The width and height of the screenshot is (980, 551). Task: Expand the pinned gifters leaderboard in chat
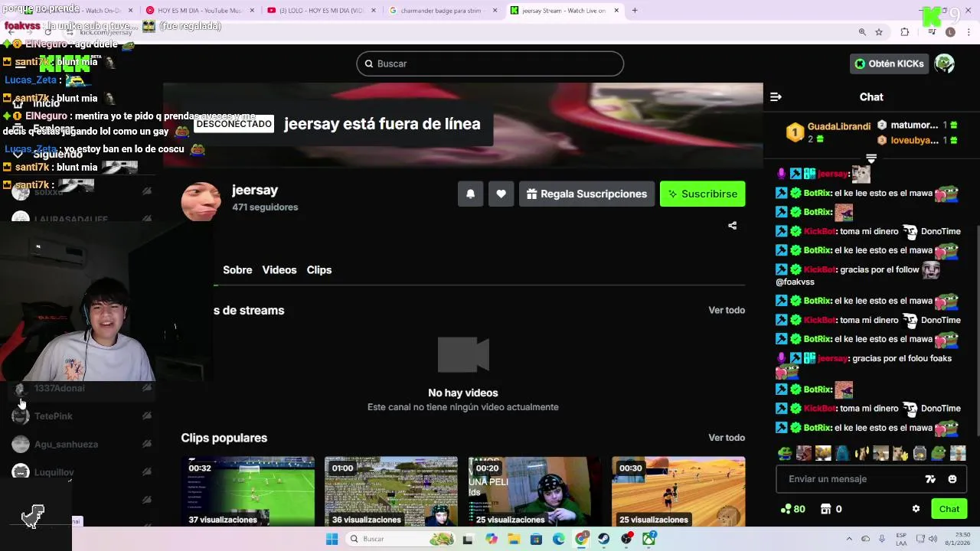tap(871, 158)
